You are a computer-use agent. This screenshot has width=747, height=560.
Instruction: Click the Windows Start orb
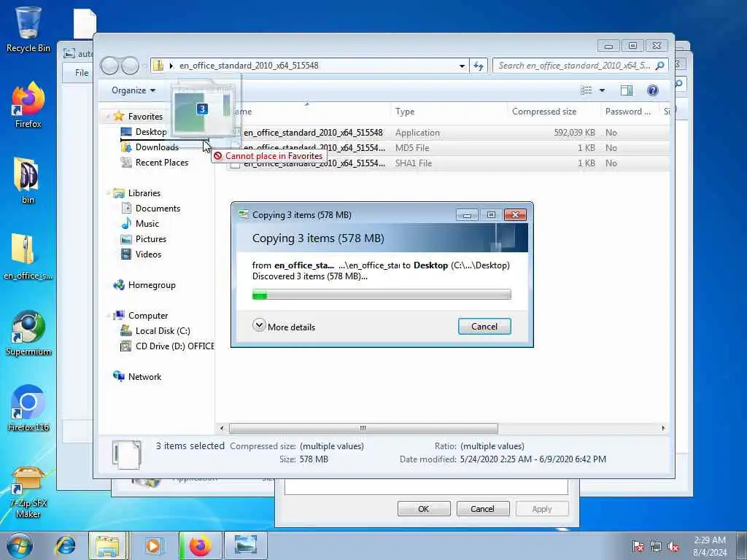tap(19, 545)
